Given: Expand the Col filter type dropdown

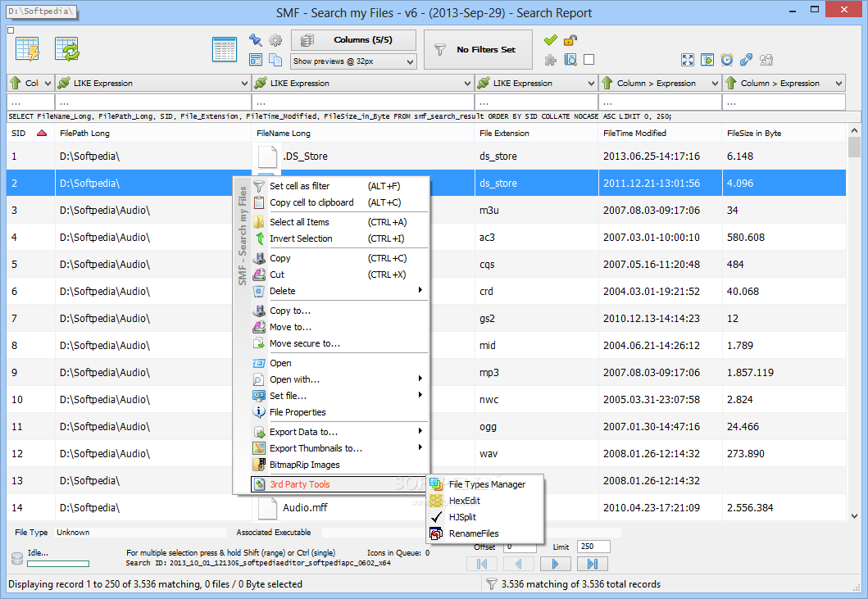Looking at the screenshot, I should tap(48, 84).
